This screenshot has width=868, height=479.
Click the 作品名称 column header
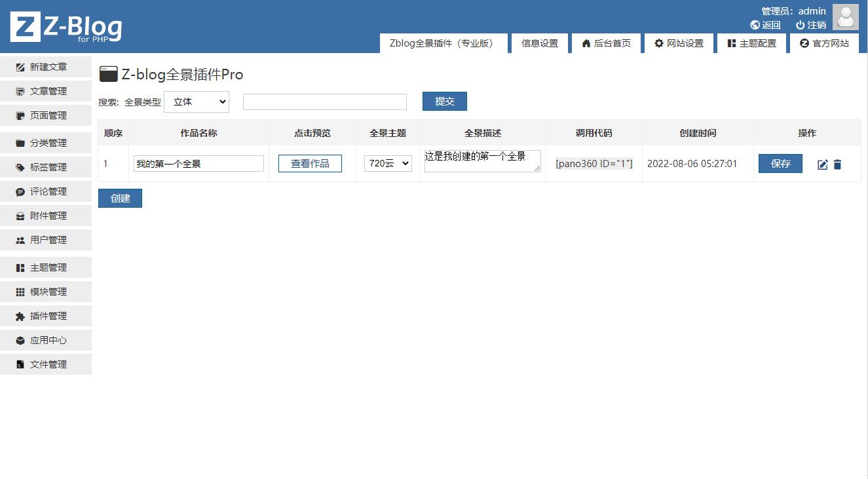tap(198, 133)
